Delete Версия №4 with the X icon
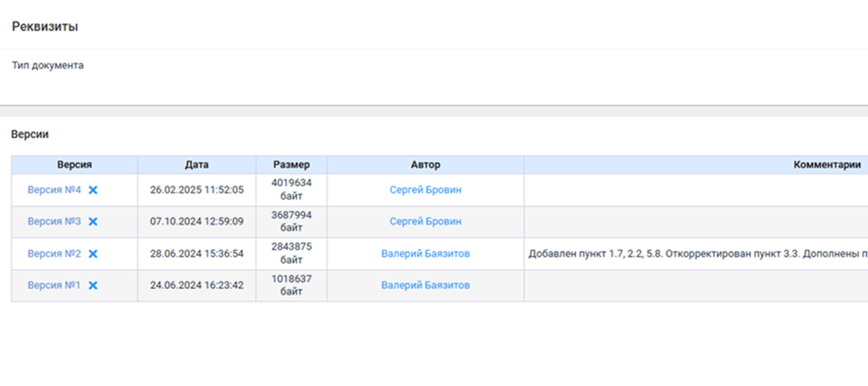Viewport: 868px width, 386px height. [93, 190]
